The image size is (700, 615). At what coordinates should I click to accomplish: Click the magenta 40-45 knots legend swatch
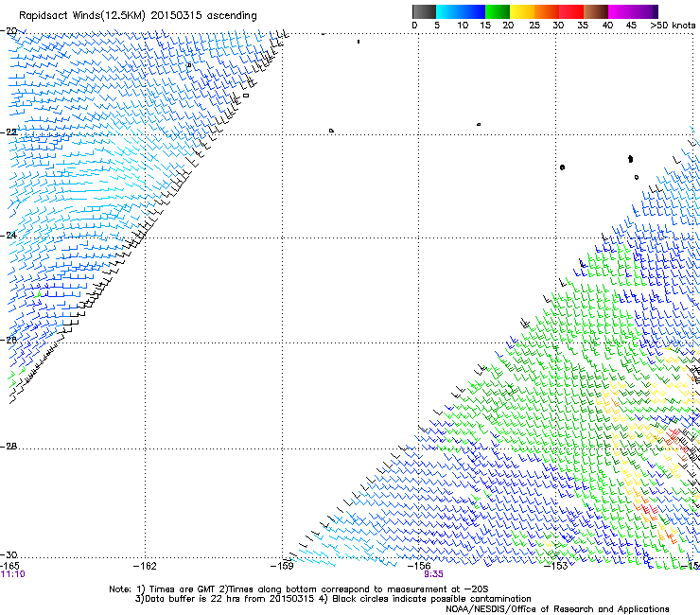pos(621,11)
